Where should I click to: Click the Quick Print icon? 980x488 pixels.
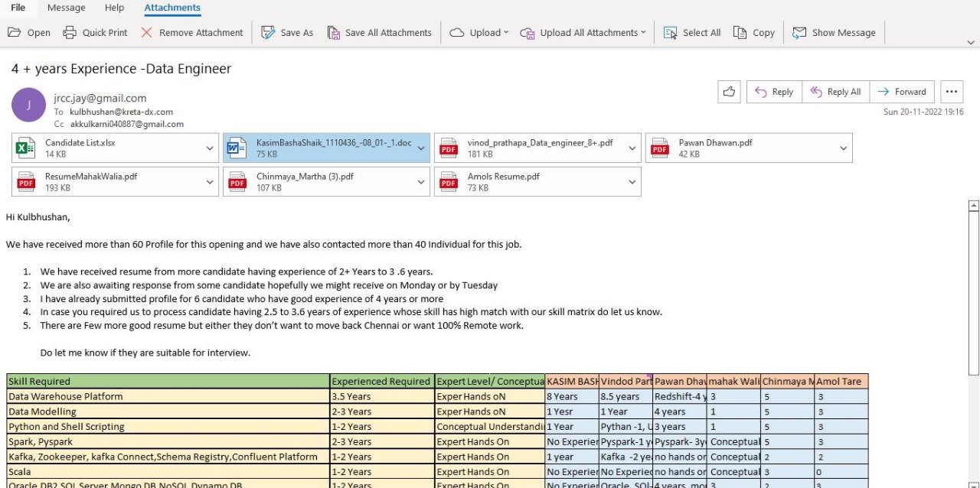click(x=70, y=33)
